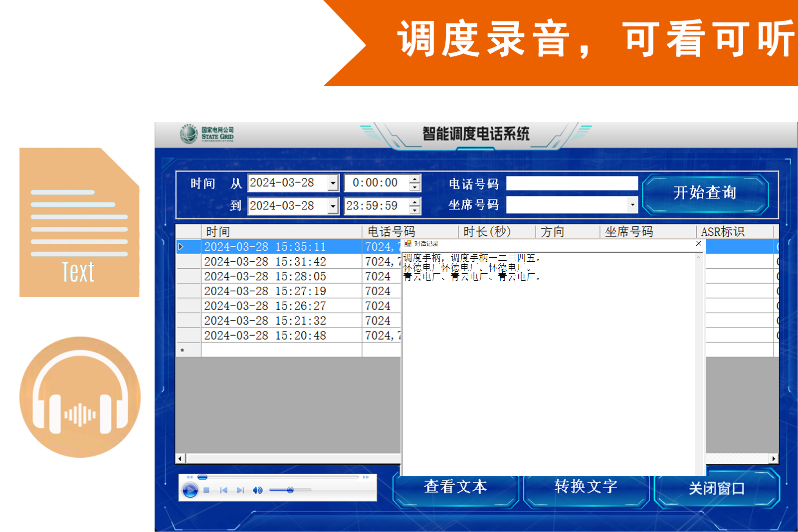
Task: Click the 开始查询 button
Action: coord(705,193)
